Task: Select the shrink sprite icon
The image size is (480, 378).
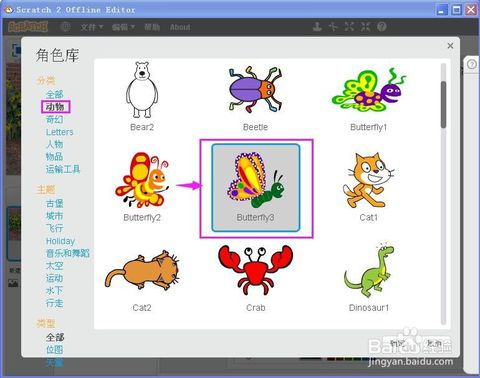Action: click(365, 27)
